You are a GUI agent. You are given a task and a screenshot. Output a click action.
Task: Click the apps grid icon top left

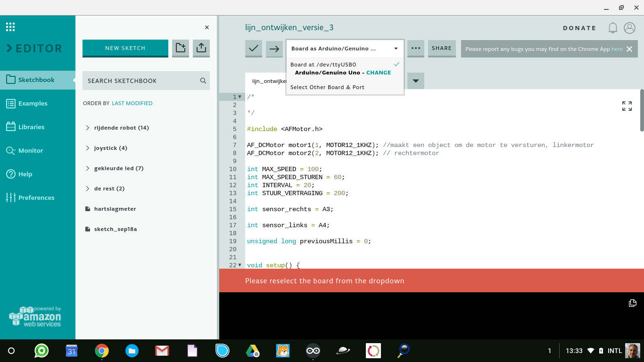click(x=10, y=26)
